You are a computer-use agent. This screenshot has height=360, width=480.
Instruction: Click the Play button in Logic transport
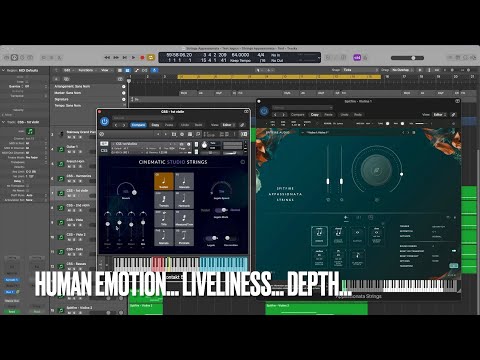pos(133,58)
